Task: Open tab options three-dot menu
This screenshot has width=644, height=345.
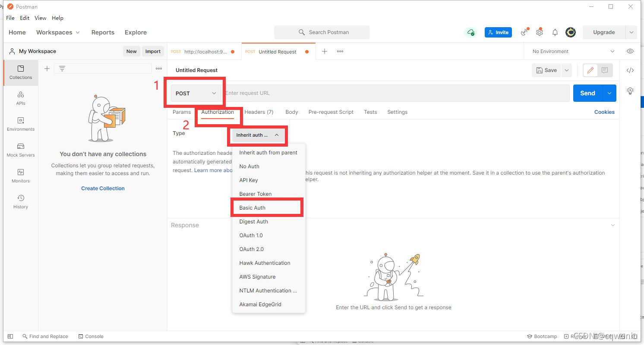Action: tap(340, 51)
